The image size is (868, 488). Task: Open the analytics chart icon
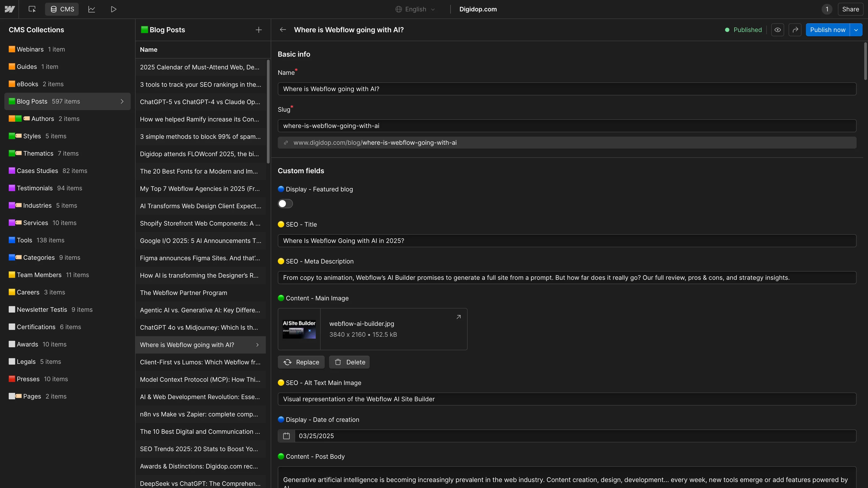click(92, 9)
